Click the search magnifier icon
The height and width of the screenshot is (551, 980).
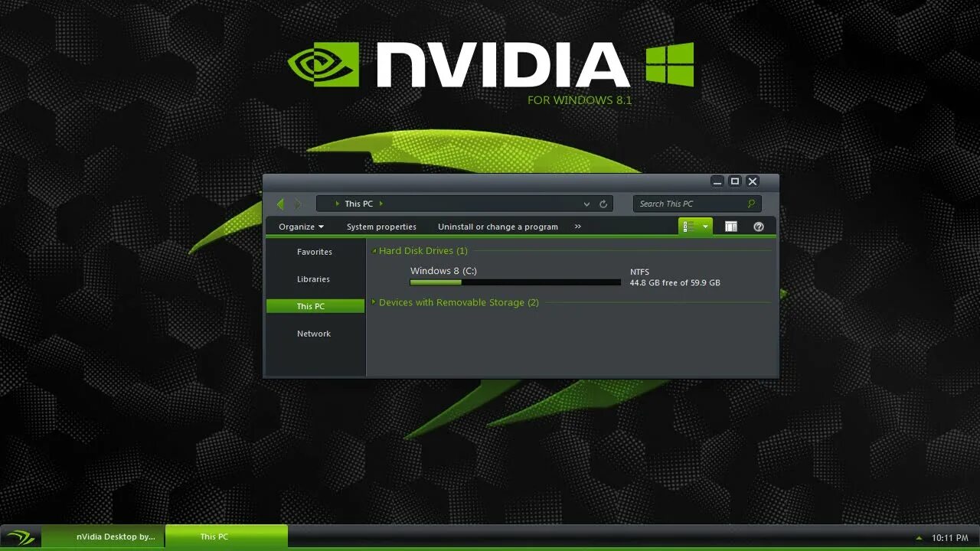pos(751,204)
